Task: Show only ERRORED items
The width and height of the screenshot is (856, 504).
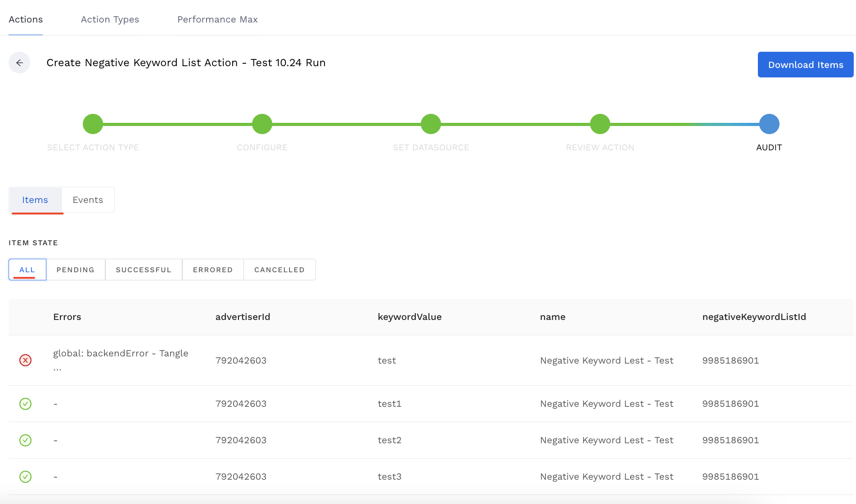Action: 213,270
